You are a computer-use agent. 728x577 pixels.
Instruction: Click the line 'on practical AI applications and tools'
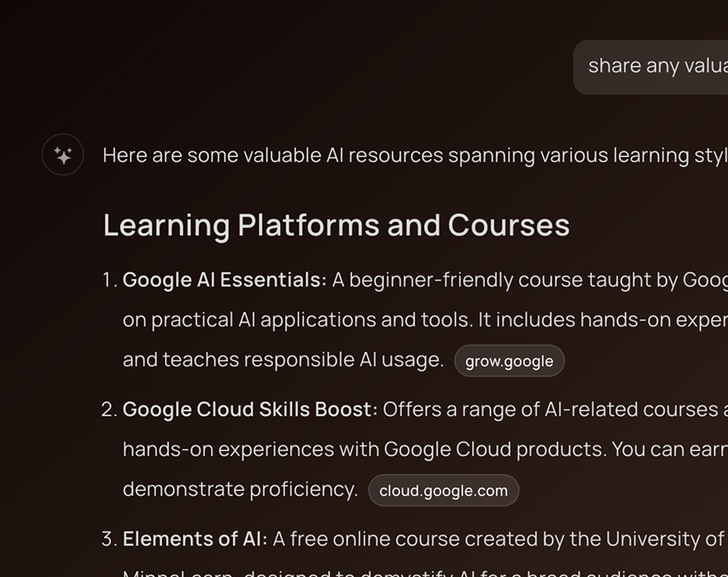click(x=298, y=320)
